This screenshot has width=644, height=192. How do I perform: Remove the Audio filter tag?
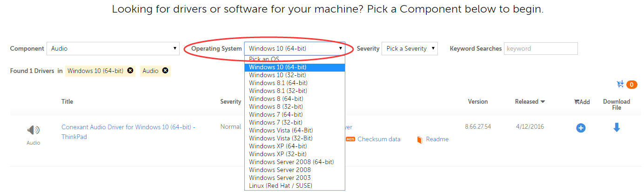click(x=165, y=71)
